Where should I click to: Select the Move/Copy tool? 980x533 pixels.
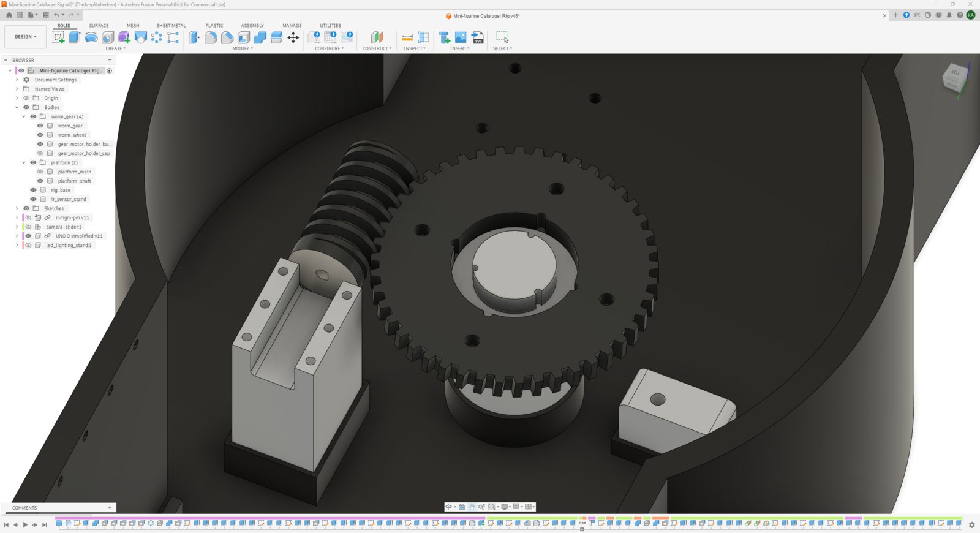tap(293, 37)
